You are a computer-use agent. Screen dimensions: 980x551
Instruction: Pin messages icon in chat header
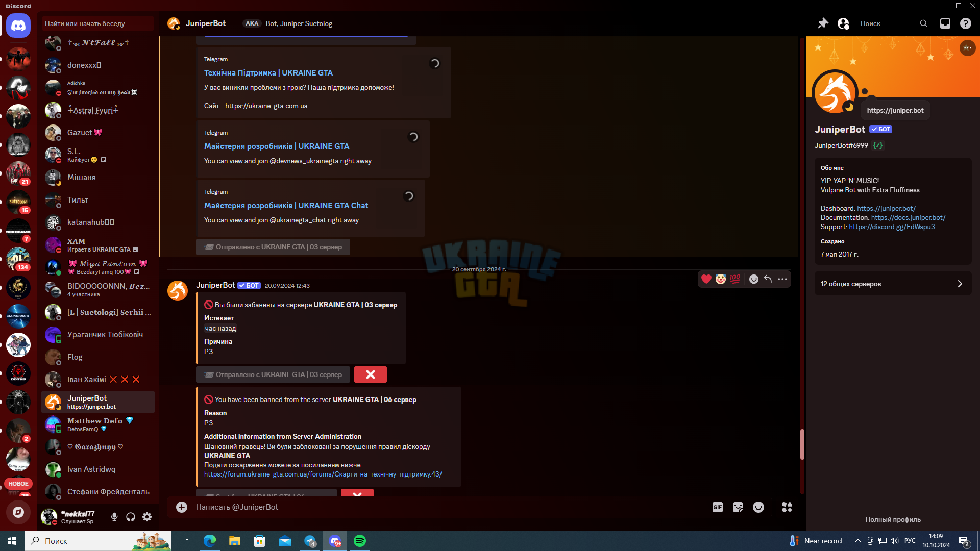tap(823, 23)
